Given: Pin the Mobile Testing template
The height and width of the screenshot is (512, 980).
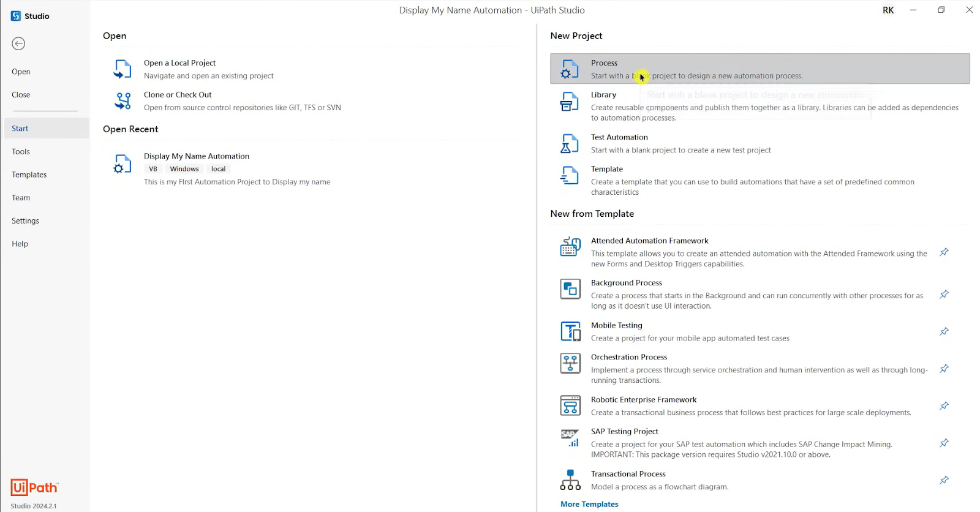Looking at the screenshot, I should [944, 331].
